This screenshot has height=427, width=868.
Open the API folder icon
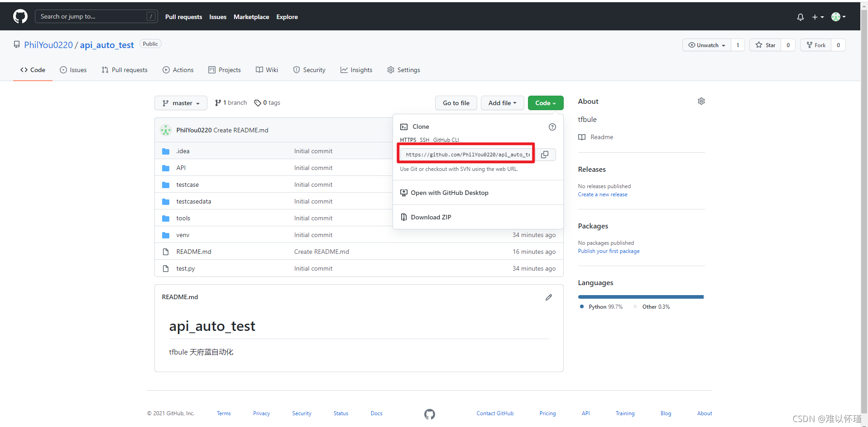coord(166,168)
